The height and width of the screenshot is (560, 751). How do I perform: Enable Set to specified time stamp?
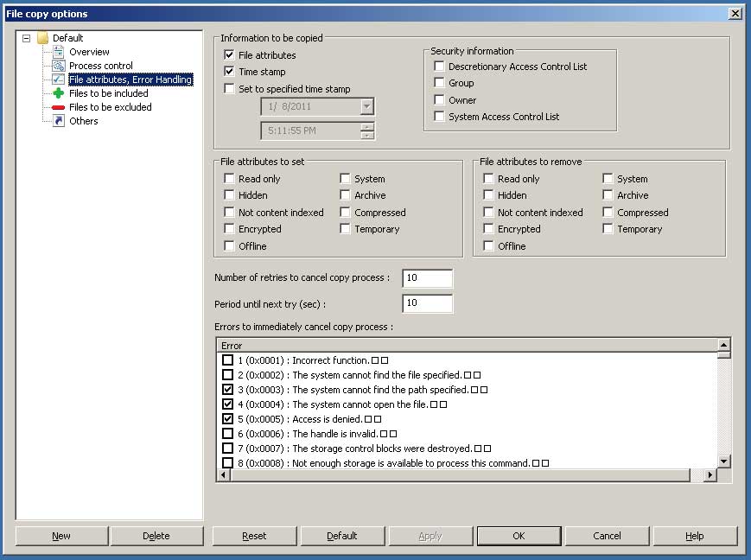click(x=229, y=89)
